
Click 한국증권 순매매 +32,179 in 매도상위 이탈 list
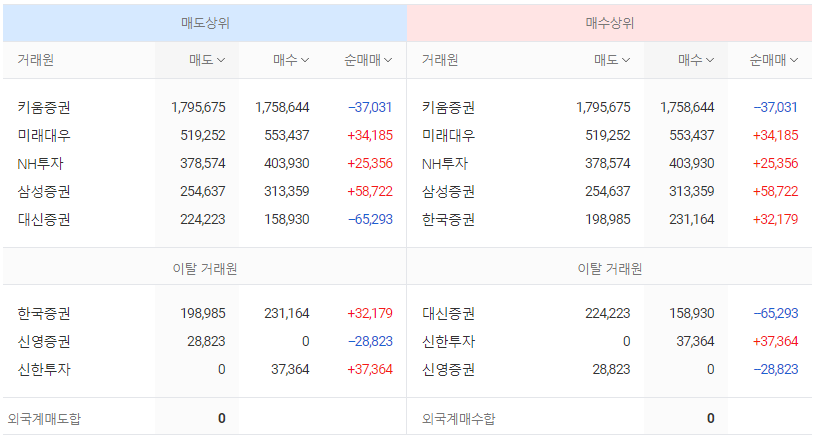(x=370, y=313)
